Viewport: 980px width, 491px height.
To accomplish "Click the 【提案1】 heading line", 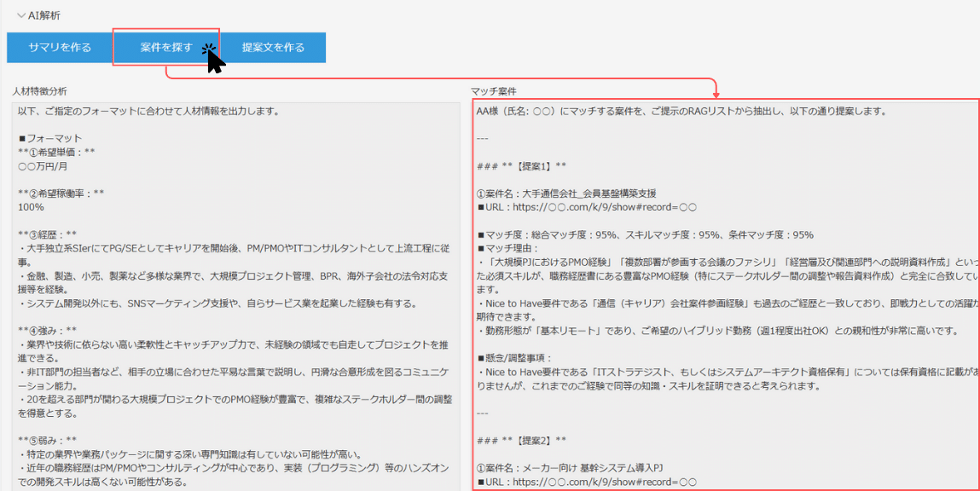I will [x=520, y=165].
